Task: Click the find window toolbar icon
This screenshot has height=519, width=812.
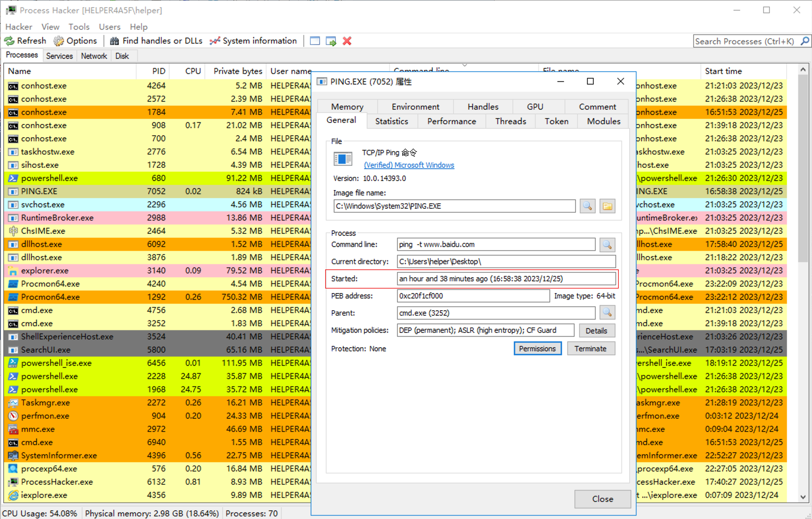Action: (x=315, y=41)
